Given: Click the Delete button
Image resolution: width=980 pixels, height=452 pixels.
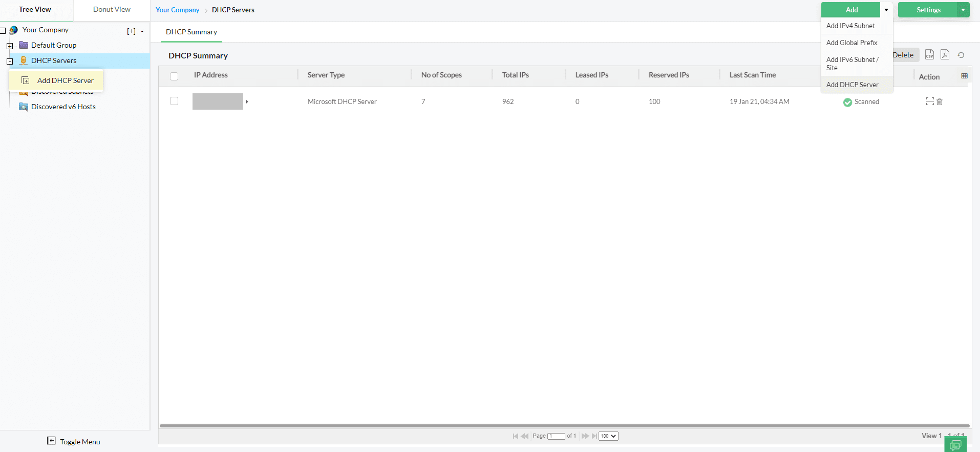Looking at the screenshot, I should click(x=905, y=55).
